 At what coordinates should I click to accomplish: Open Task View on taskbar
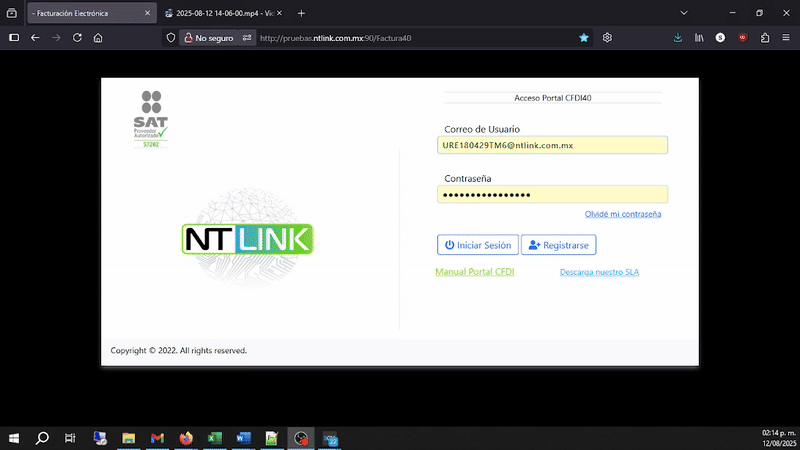(70, 438)
